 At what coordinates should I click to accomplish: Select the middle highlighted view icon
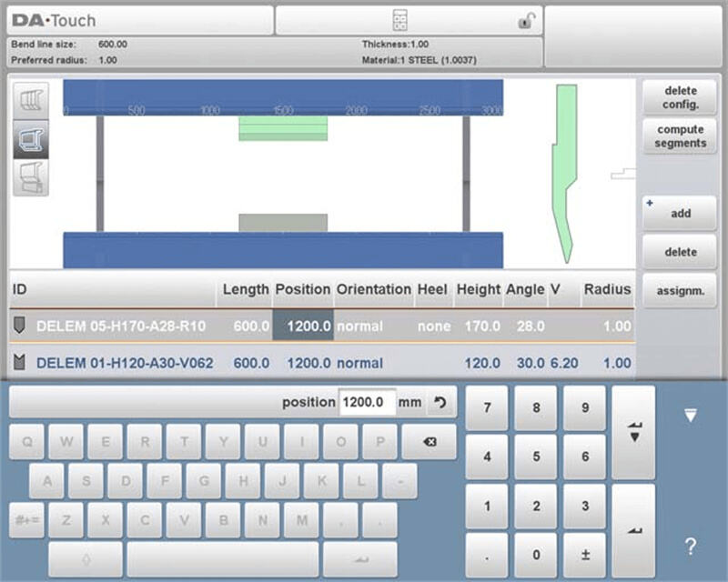coord(34,139)
